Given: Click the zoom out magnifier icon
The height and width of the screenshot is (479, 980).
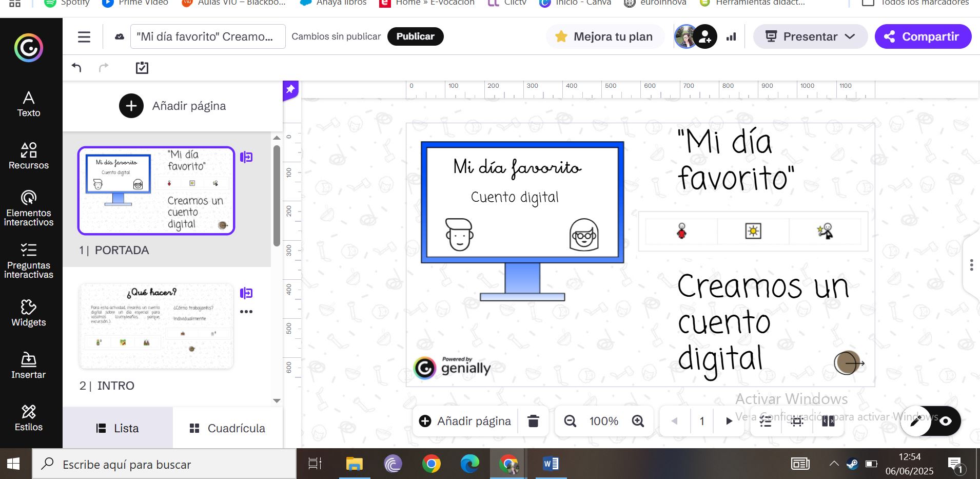Looking at the screenshot, I should [x=570, y=421].
